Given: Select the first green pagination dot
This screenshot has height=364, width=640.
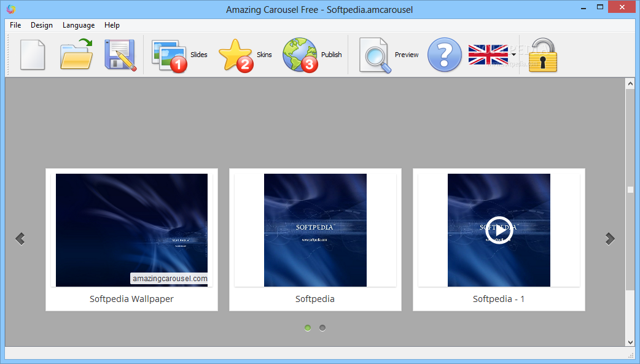Looking at the screenshot, I should [x=308, y=328].
